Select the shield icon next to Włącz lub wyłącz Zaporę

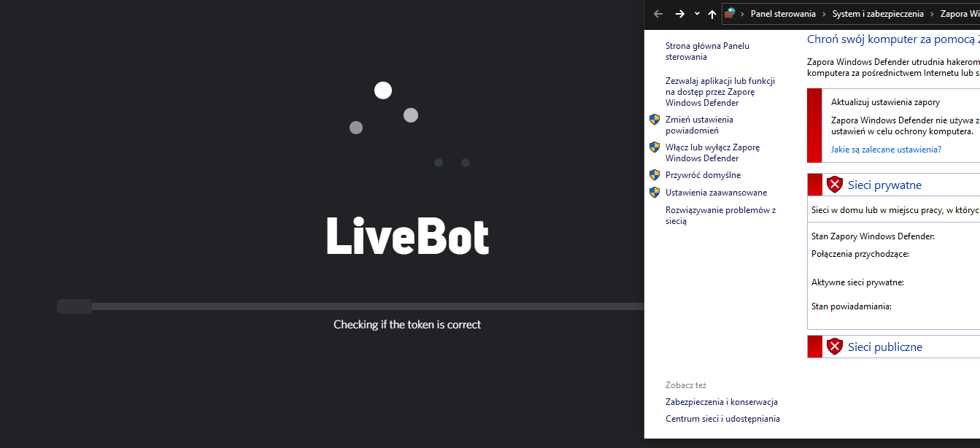click(655, 147)
